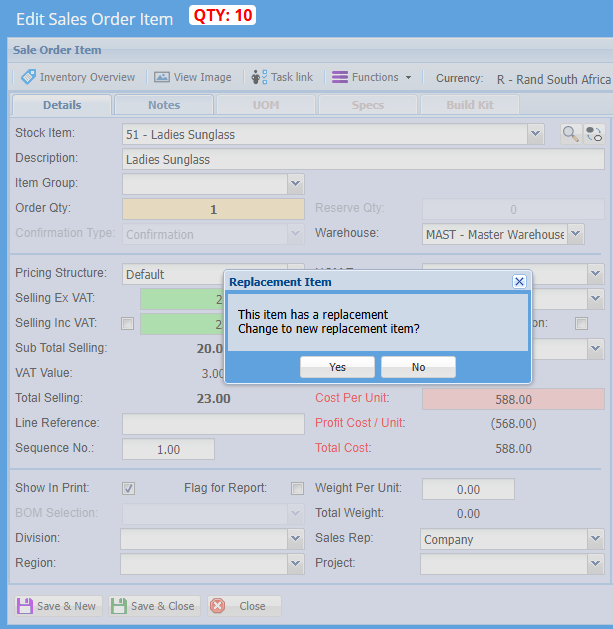The width and height of the screenshot is (613, 629).
Task: Click No in Replacement Item dialog
Action: click(x=418, y=367)
